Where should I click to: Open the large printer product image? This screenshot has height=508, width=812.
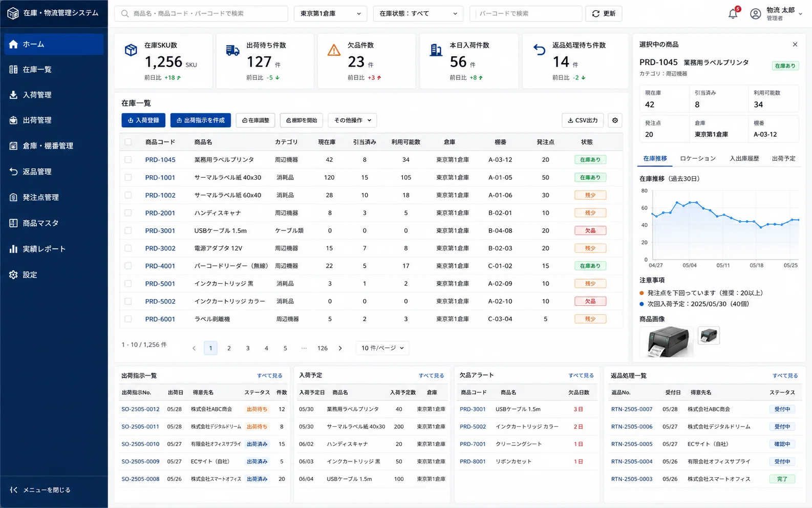click(668, 342)
